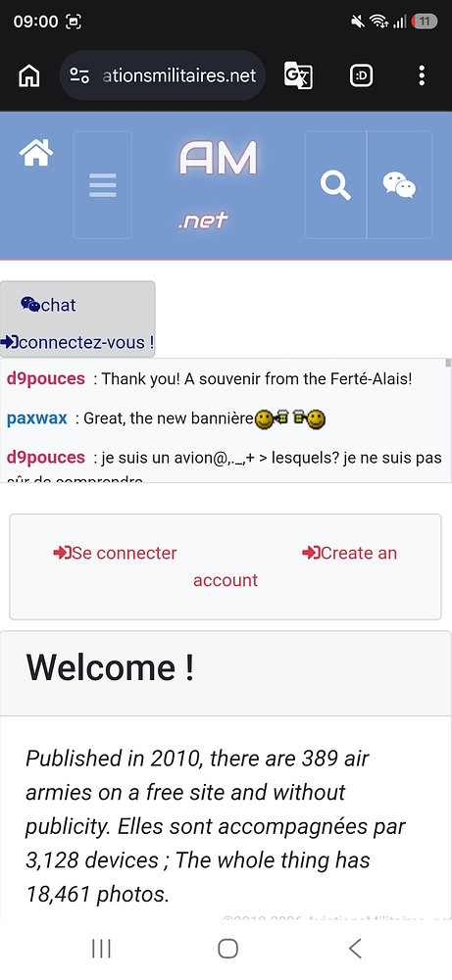Expand the site hamburger menu
Viewport: 452px width, 980px height.
click(103, 185)
